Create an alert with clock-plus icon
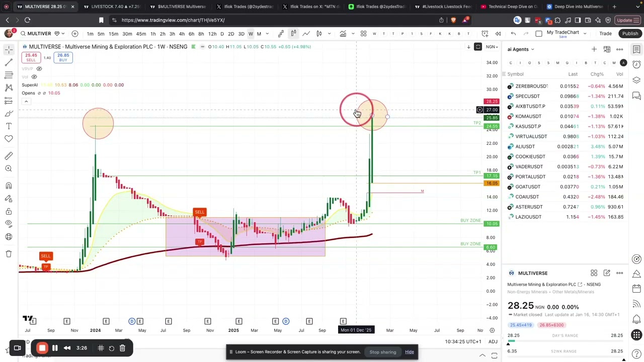The width and height of the screenshot is (644, 362). point(485,34)
